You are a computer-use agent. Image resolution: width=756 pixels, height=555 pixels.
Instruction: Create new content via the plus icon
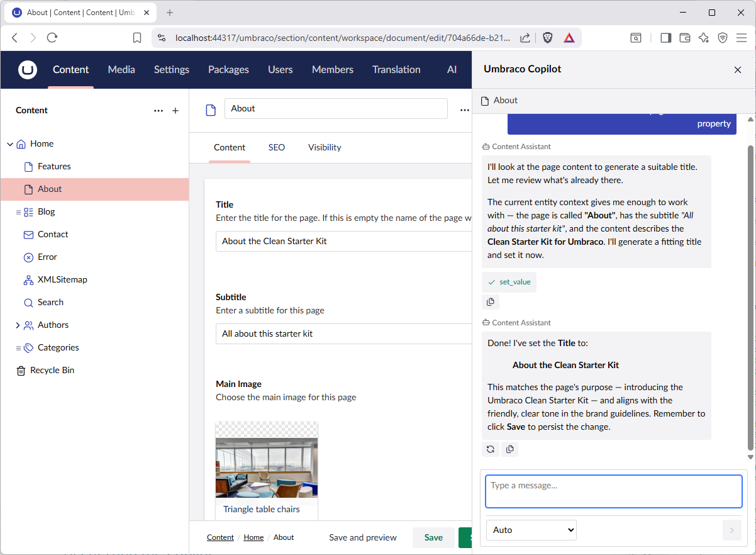175,110
